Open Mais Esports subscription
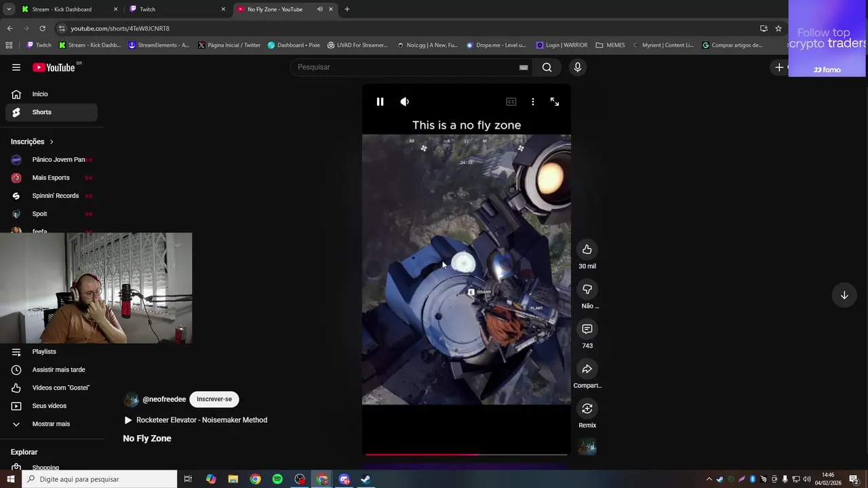 52,178
